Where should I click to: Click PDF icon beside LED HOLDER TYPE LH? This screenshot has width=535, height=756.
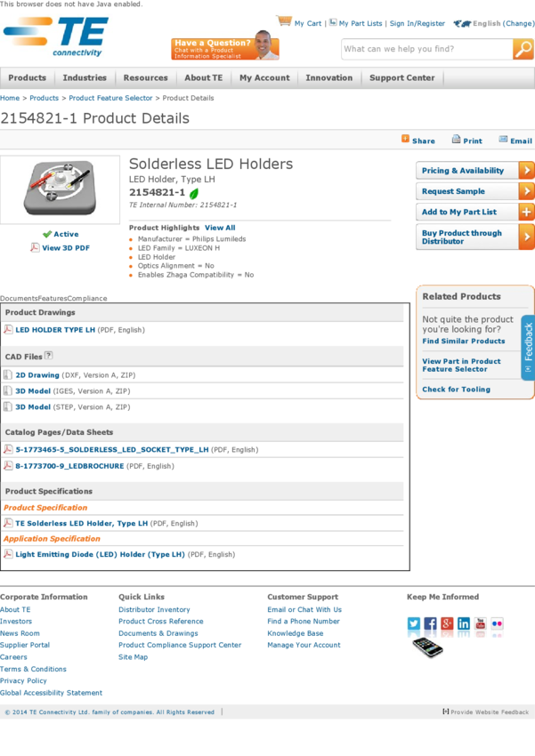pyautogui.click(x=8, y=329)
